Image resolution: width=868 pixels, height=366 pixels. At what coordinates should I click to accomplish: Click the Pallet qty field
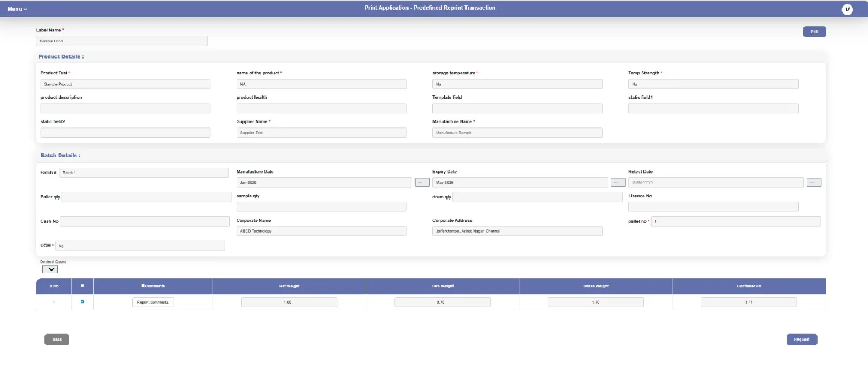[146, 197]
